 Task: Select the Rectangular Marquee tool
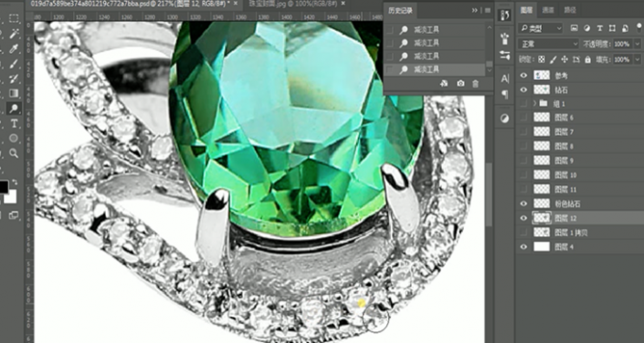click(14, 18)
